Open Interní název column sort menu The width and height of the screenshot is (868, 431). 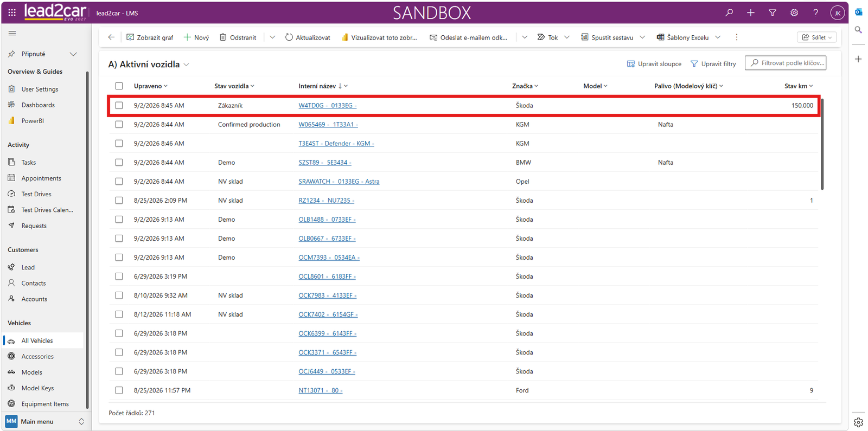pos(323,86)
